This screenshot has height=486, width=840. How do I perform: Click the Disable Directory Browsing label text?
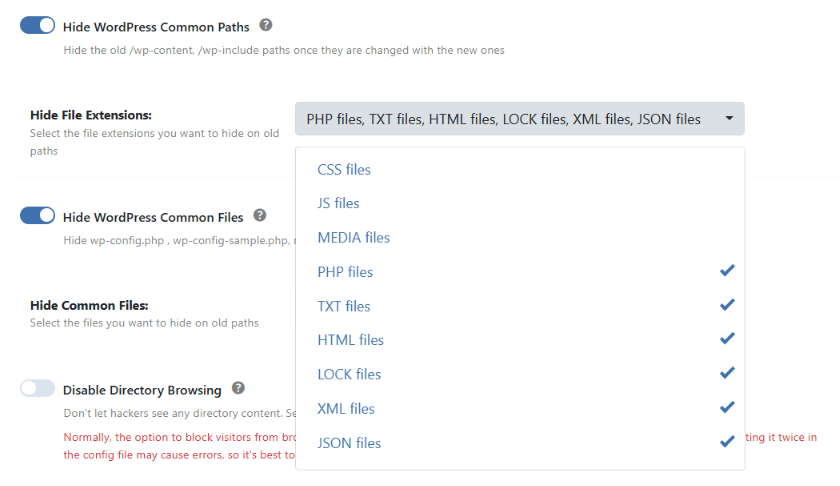[x=142, y=390]
